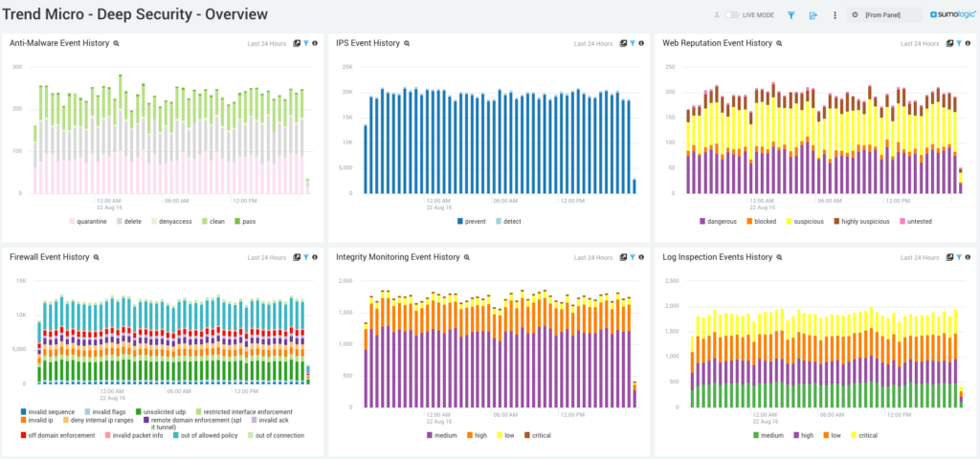Click the dashboard filter funnel icon in header
The image size is (980, 459).
click(x=791, y=15)
